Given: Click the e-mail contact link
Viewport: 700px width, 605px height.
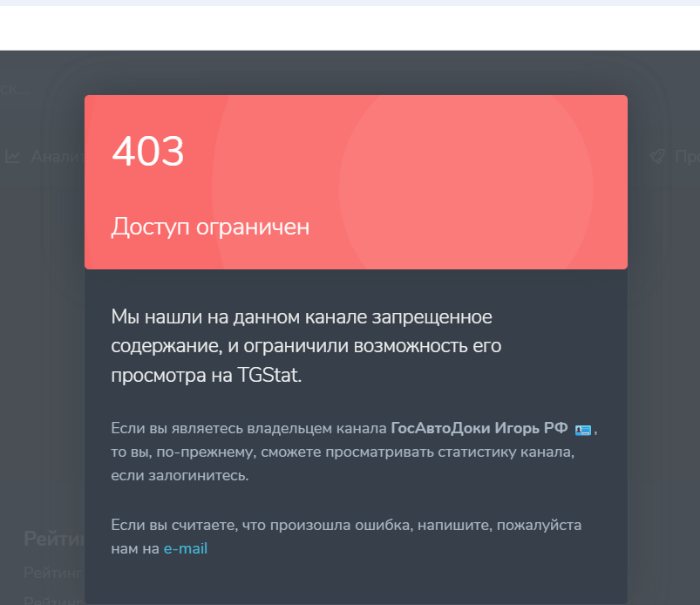Looking at the screenshot, I should (185, 549).
